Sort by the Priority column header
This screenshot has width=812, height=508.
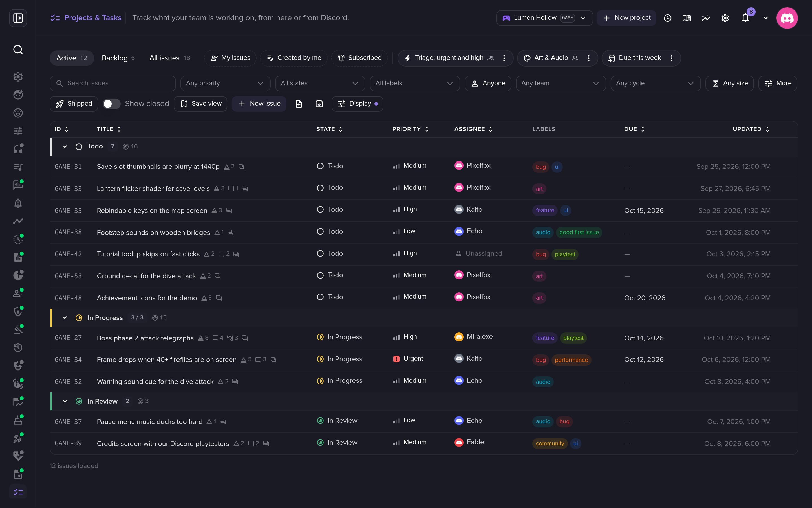[x=410, y=129]
